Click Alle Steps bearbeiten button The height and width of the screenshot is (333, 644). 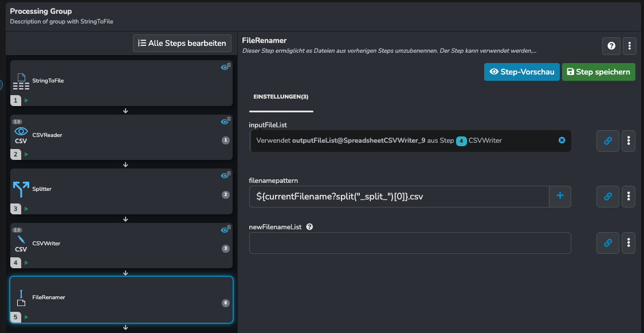[x=182, y=43]
